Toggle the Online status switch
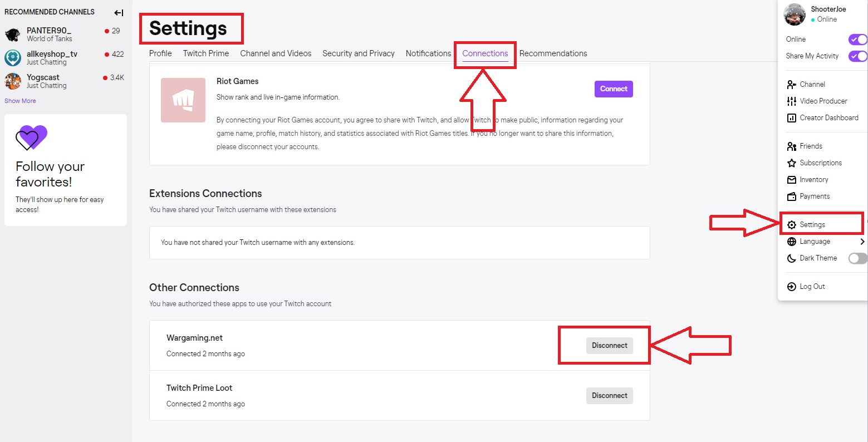This screenshot has height=442, width=868. pos(857,40)
